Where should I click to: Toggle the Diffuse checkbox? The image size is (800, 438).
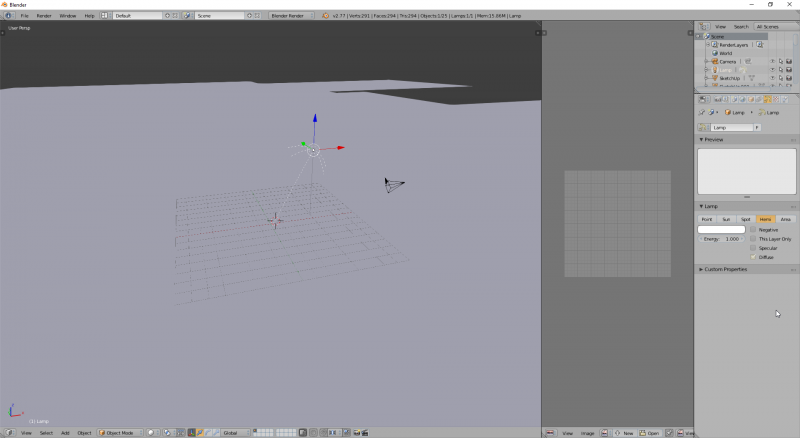[x=754, y=257]
